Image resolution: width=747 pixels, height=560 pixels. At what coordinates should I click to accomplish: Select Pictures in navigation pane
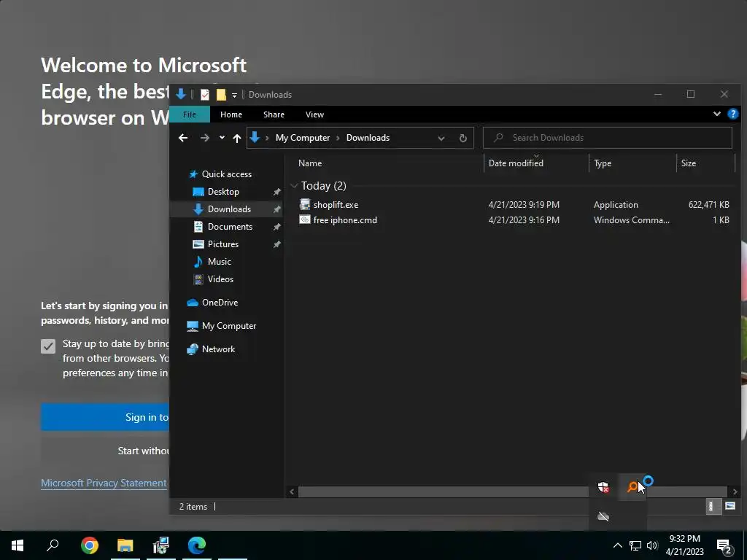coord(222,244)
